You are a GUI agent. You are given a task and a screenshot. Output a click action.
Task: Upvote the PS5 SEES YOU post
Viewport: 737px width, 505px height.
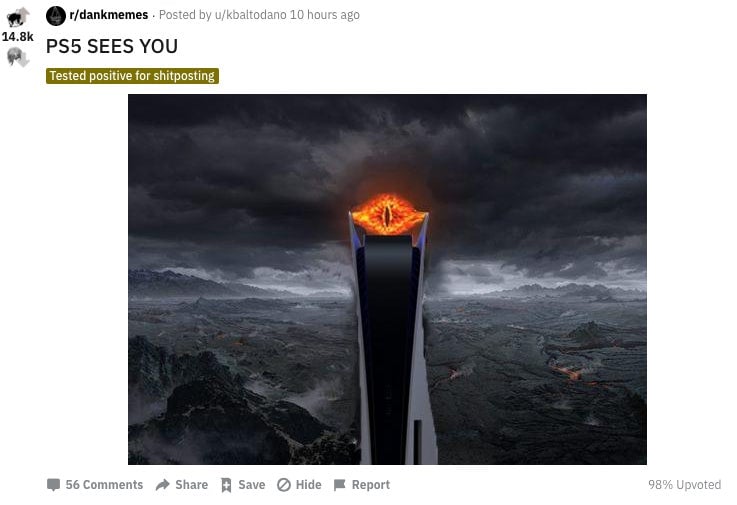point(18,17)
